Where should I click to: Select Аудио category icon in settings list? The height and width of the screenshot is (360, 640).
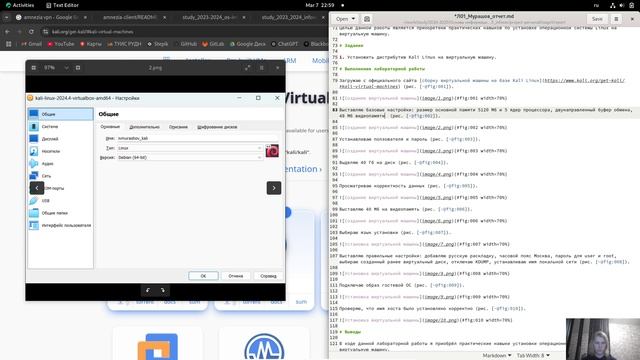tap(33, 163)
